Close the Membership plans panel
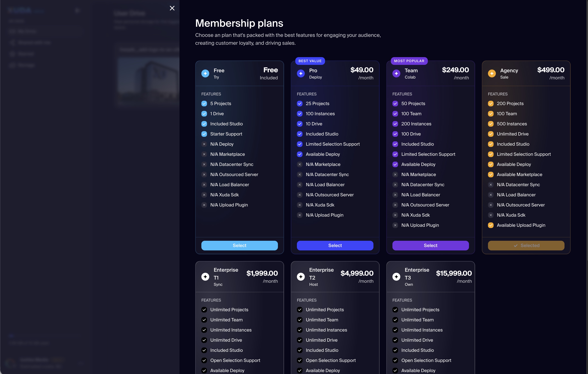 pyautogui.click(x=172, y=8)
